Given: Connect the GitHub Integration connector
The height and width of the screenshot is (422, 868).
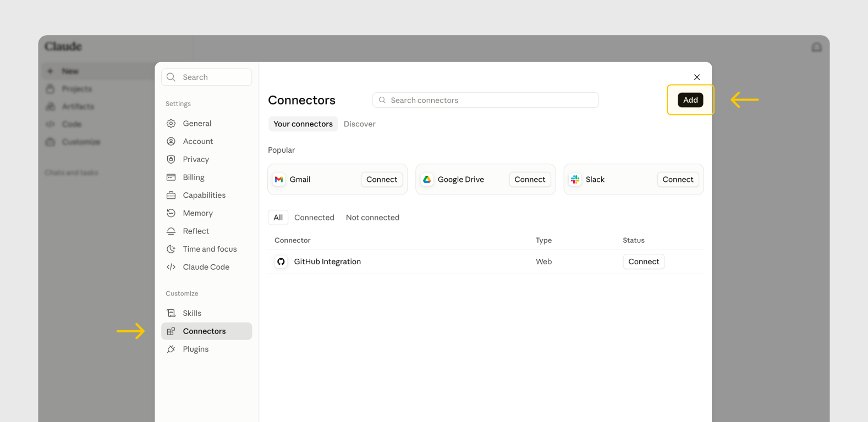Looking at the screenshot, I should (x=644, y=262).
